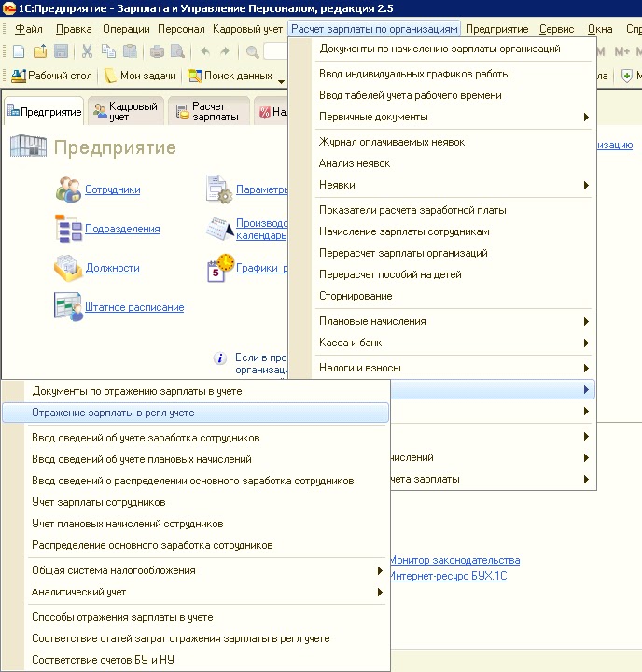Viewport: 642px width, 672px height.
Task: Click the Search magnifier toolbar icon
Action: (253, 52)
